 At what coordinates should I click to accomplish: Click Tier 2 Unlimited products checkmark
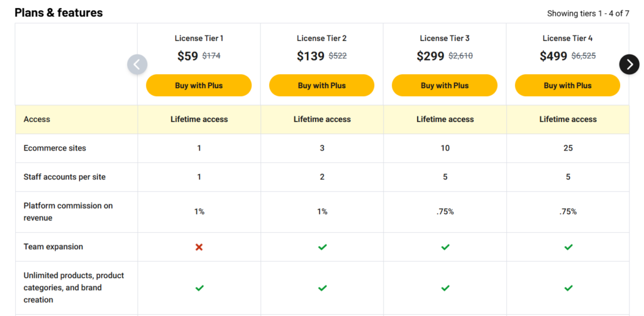coord(323,288)
